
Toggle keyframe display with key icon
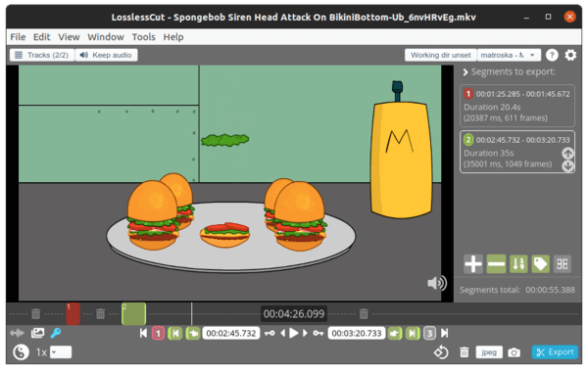pyautogui.click(x=56, y=333)
